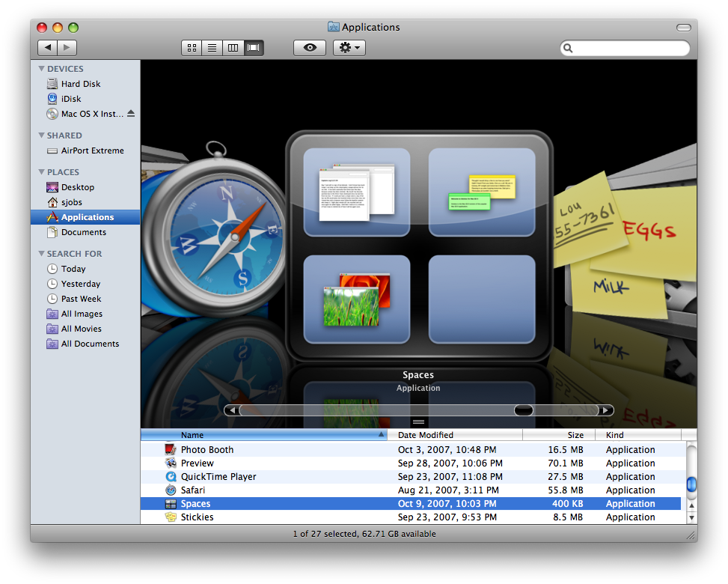Open the Action gear dropdown menu
Viewport: 728px width, 584px height.
coord(349,48)
